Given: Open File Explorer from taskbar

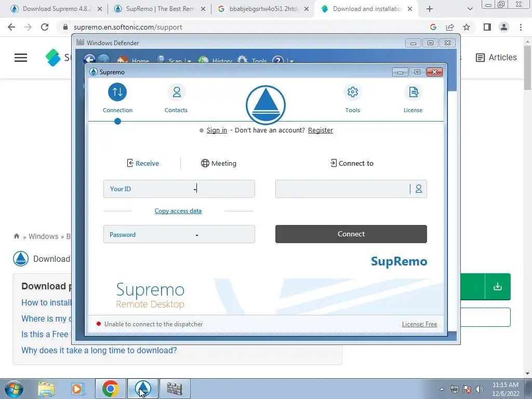Looking at the screenshot, I should click(46, 389).
